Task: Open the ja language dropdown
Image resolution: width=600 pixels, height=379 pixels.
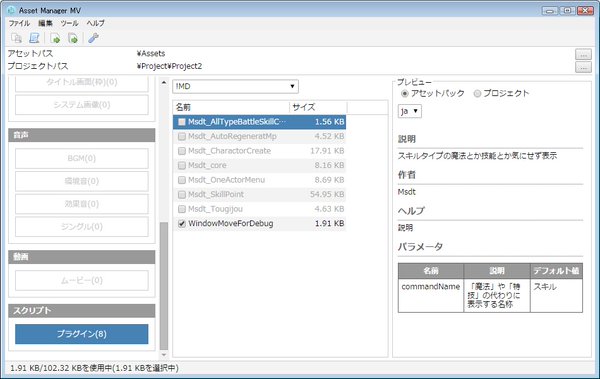Action: (410, 111)
